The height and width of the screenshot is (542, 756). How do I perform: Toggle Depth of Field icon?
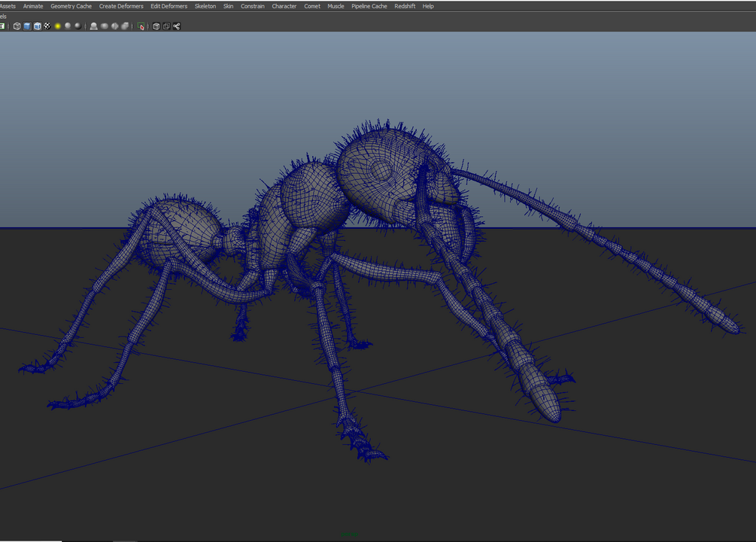[125, 26]
